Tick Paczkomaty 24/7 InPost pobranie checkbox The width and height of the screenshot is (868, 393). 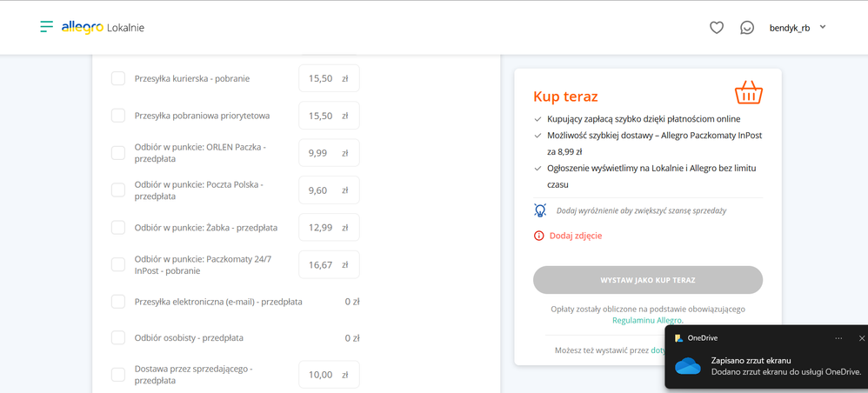118,264
